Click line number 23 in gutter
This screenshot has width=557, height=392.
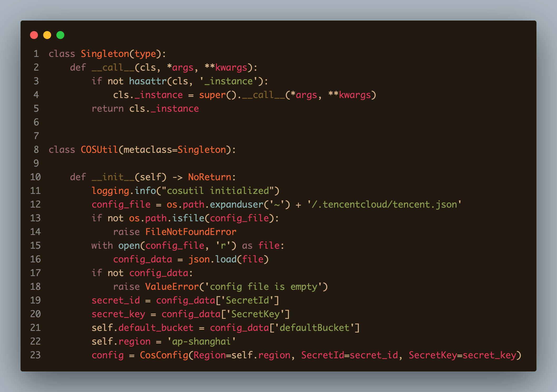point(35,355)
